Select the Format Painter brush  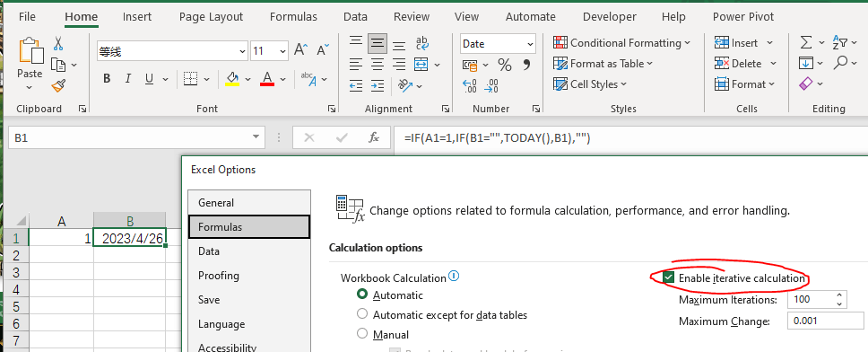58,86
